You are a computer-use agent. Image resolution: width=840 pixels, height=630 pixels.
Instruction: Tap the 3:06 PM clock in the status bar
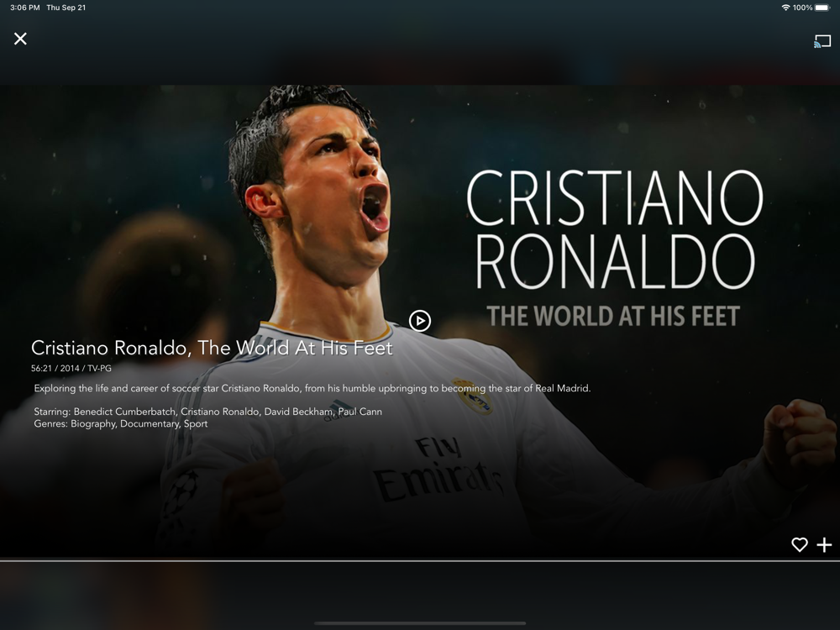(x=25, y=8)
